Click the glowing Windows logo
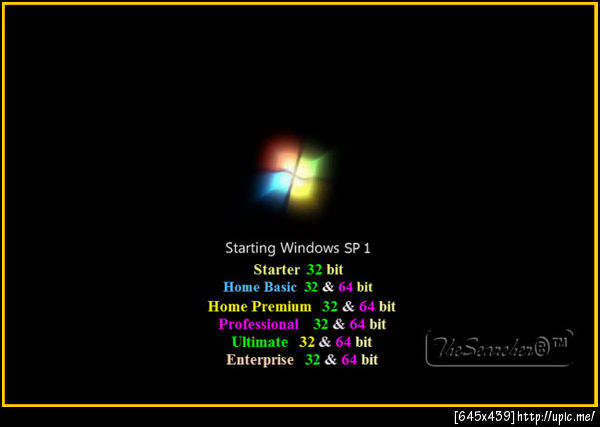This screenshot has height=427, width=600. point(295,176)
